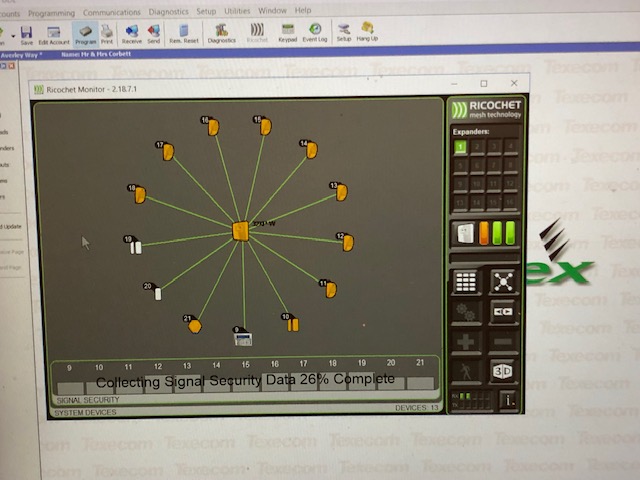Image resolution: width=640 pixels, height=480 pixels.
Task: Select expander 4 button
Action: (x=510, y=146)
